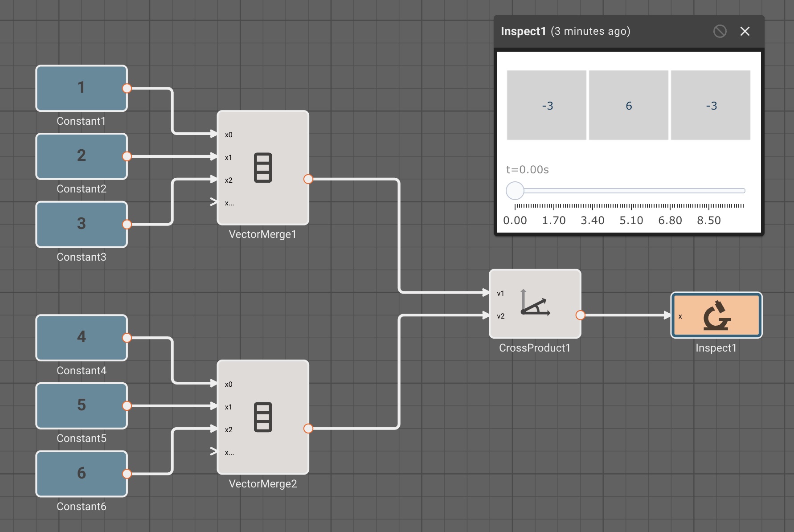Click the middle output cell showing 6
The width and height of the screenshot is (794, 532).
pyautogui.click(x=628, y=105)
